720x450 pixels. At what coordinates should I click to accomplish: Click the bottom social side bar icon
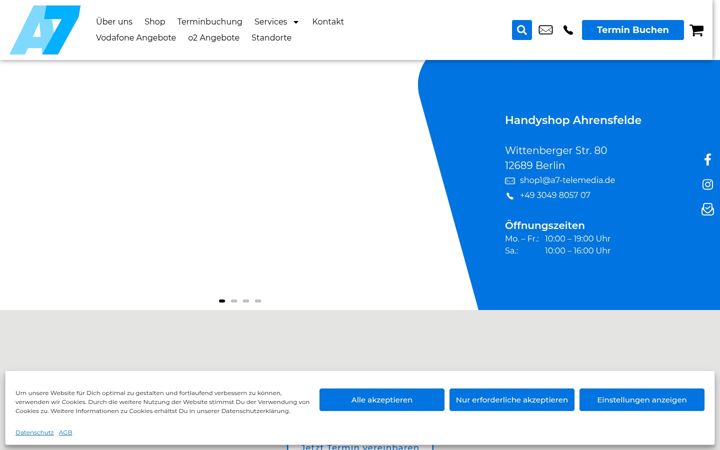point(708,209)
